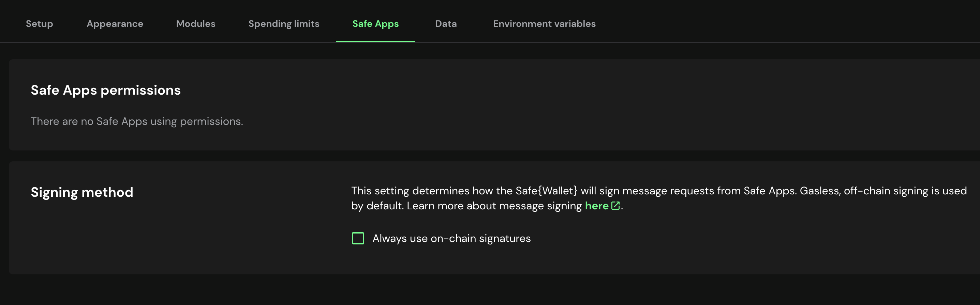Go to the Modules tab

(195, 23)
